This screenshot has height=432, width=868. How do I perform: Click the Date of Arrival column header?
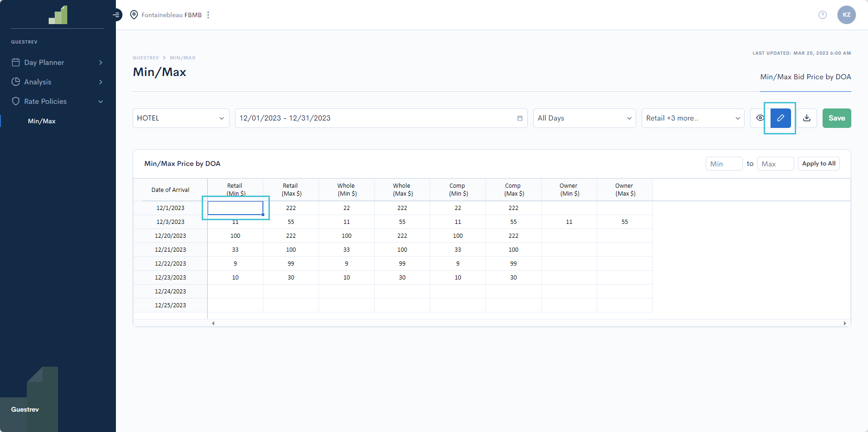coord(170,190)
